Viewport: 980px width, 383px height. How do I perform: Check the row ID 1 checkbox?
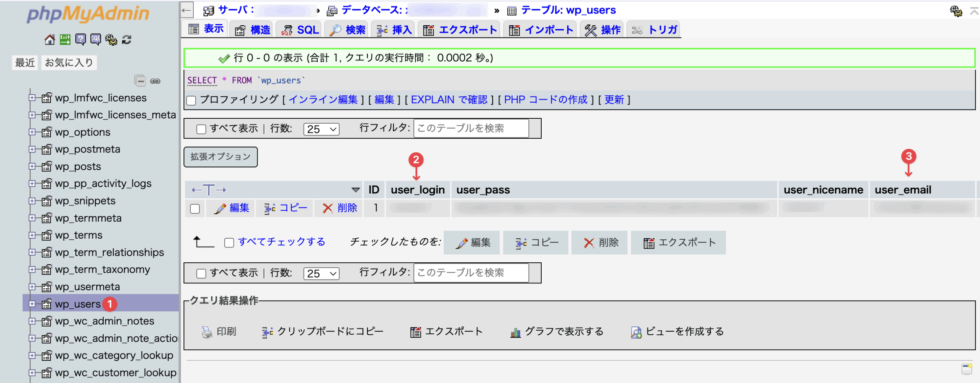click(195, 209)
